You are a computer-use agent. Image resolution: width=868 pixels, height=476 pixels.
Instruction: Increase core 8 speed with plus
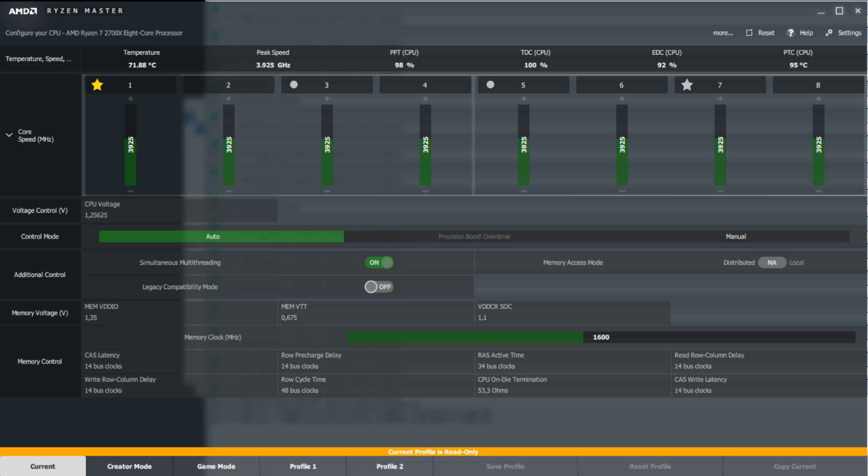tap(818, 99)
